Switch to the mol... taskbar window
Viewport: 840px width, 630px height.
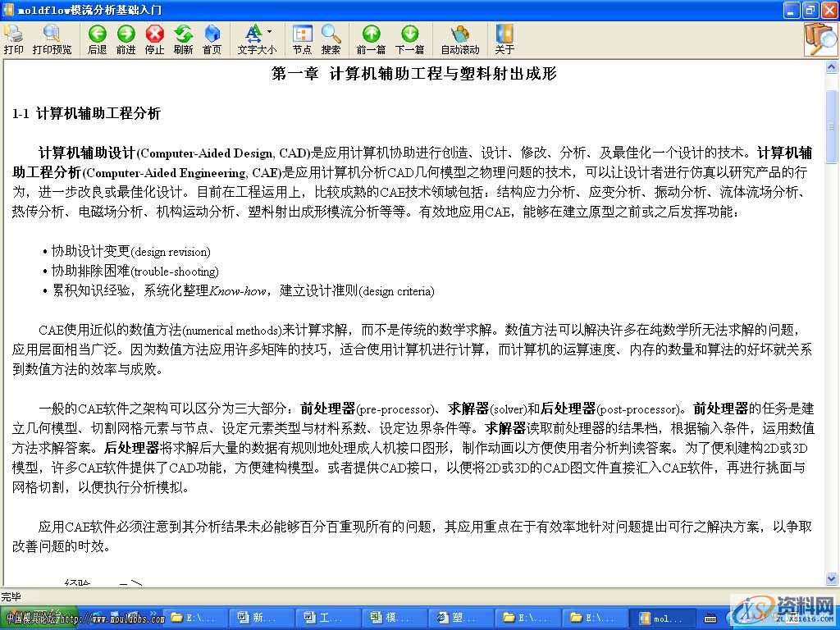664,616
